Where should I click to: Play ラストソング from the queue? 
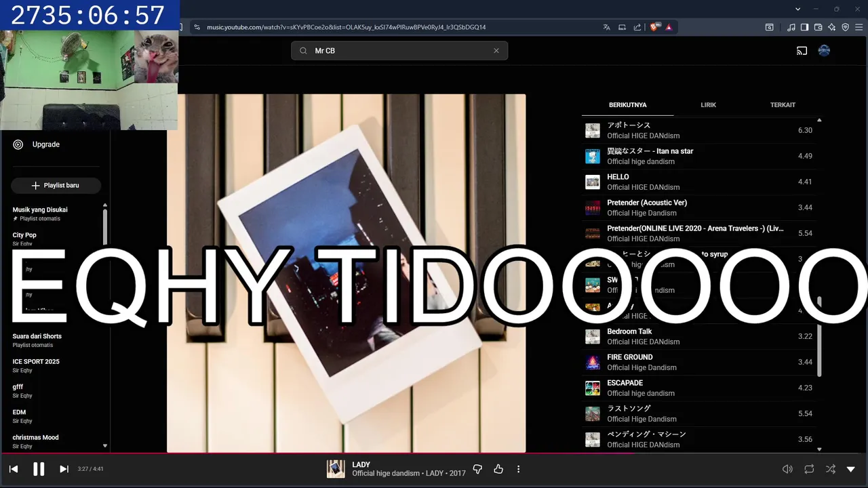pyautogui.click(x=700, y=413)
